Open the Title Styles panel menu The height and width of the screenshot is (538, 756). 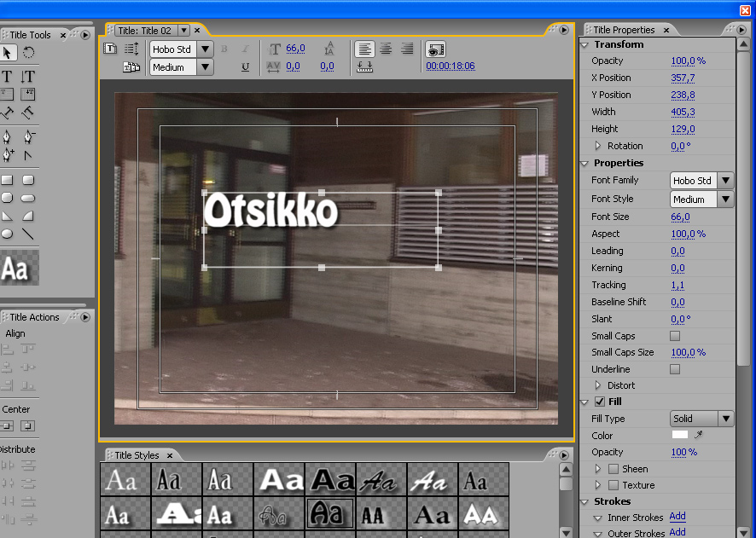564,455
